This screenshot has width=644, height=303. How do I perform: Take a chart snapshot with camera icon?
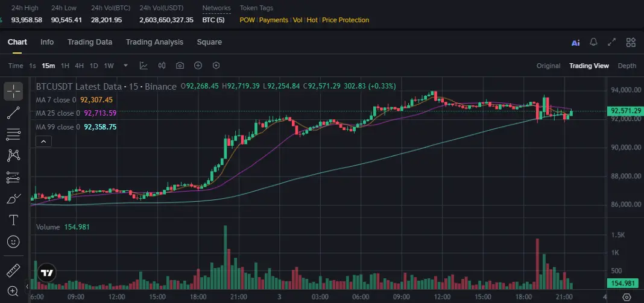[180, 65]
